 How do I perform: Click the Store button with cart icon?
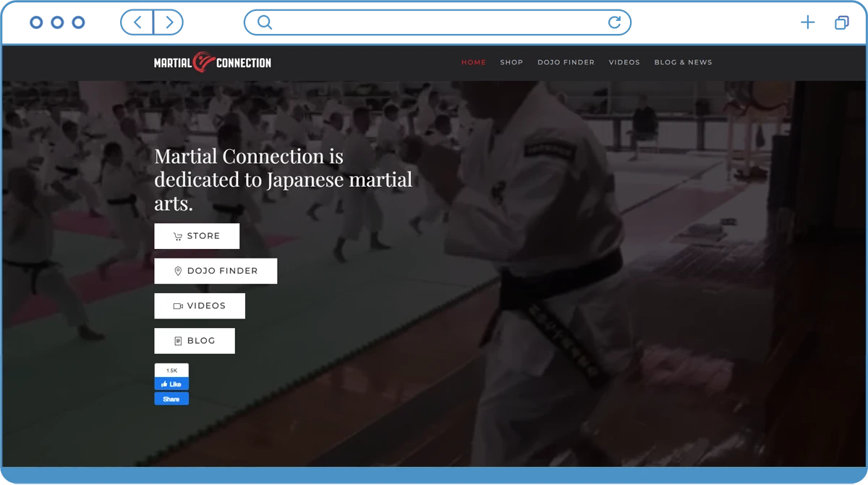[x=197, y=236]
